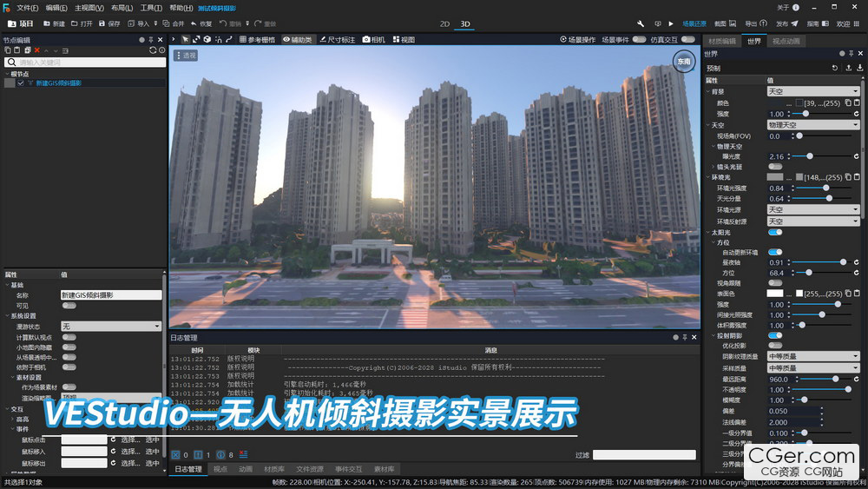Open the 背景 background dropdown
This screenshot has width=868, height=489.
pos(812,91)
